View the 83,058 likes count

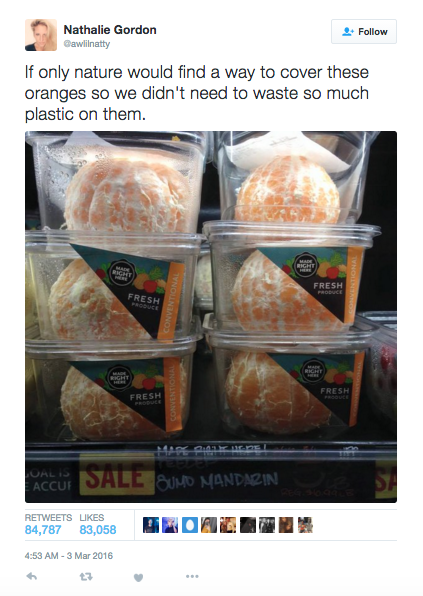(x=98, y=529)
